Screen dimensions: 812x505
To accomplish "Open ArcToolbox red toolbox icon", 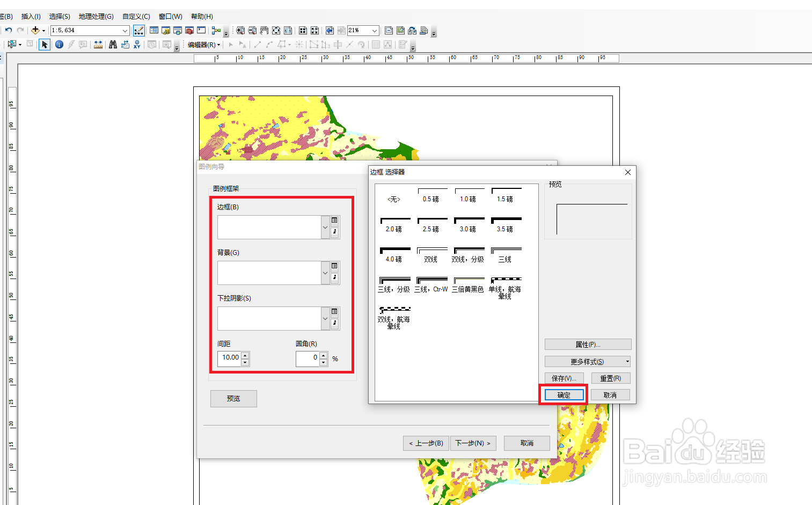I will tap(189, 31).
